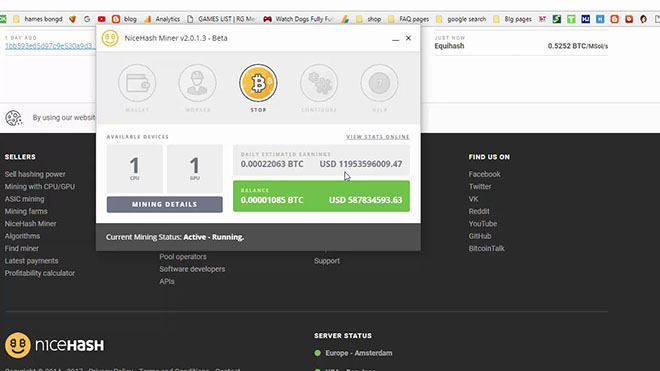Click the Bitcoin Stop mining button
660x371 pixels.
(x=258, y=83)
